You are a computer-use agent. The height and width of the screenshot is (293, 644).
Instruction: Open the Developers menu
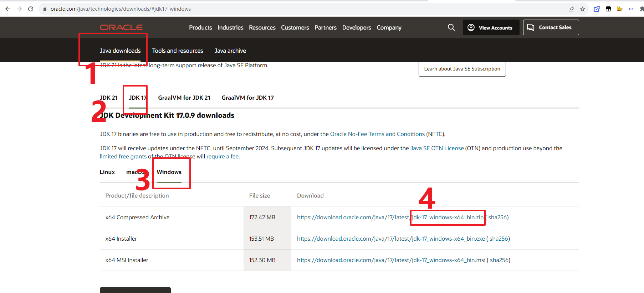357,27
